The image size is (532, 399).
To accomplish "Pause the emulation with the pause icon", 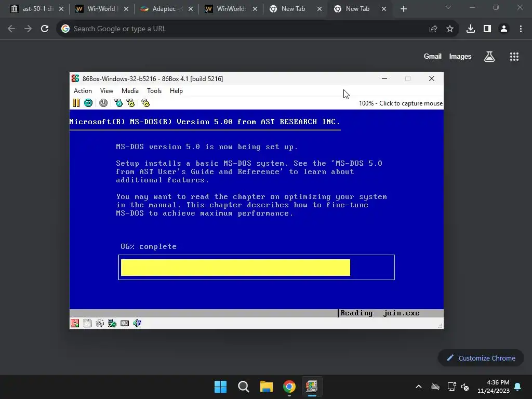I will pos(76,103).
